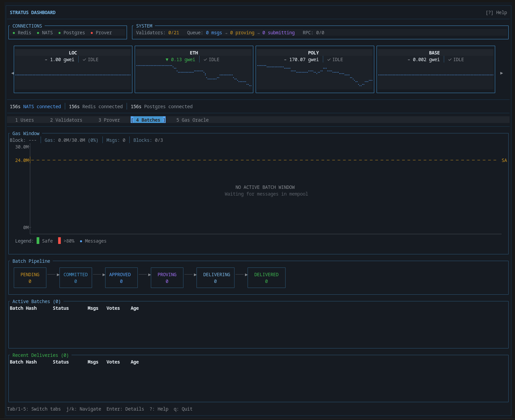Click the Prover red status dot
Viewport: 515px width, 420px height.
pos(91,33)
